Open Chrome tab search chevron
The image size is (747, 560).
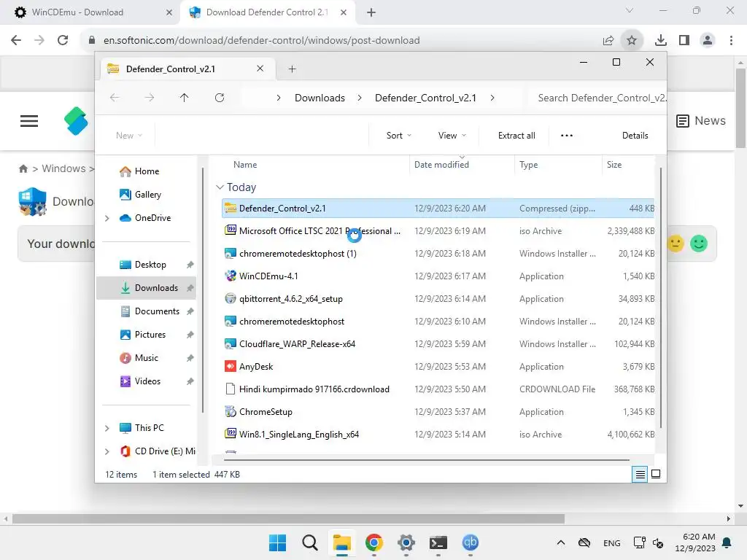click(x=630, y=10)
